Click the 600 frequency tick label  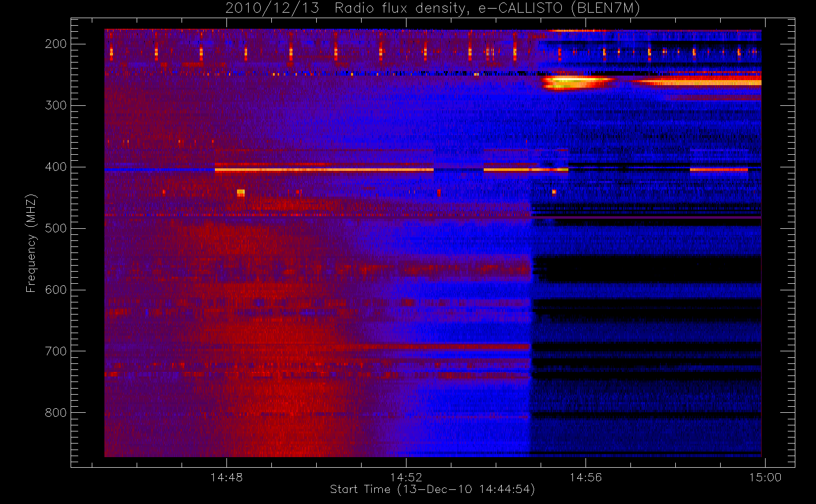[x=56, y=290]
